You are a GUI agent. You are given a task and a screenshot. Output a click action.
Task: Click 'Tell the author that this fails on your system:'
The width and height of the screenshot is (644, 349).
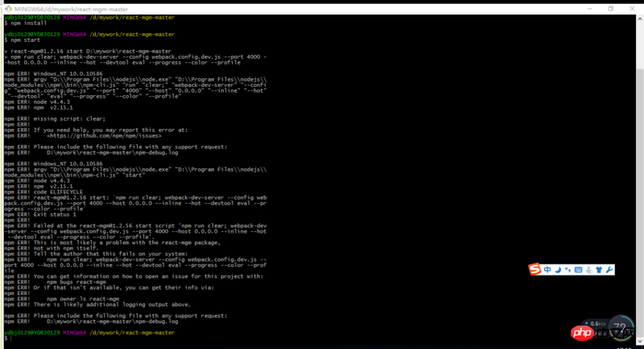[x=110, y=254]
